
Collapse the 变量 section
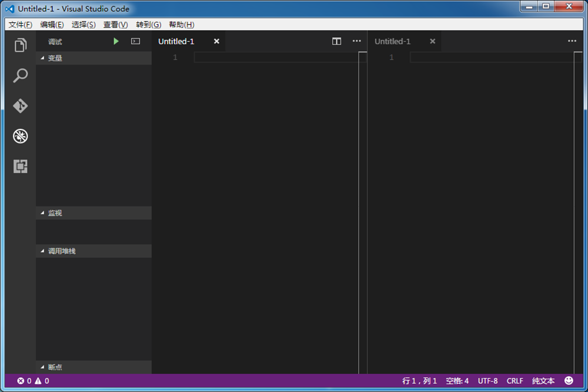[x=54, y=58]
